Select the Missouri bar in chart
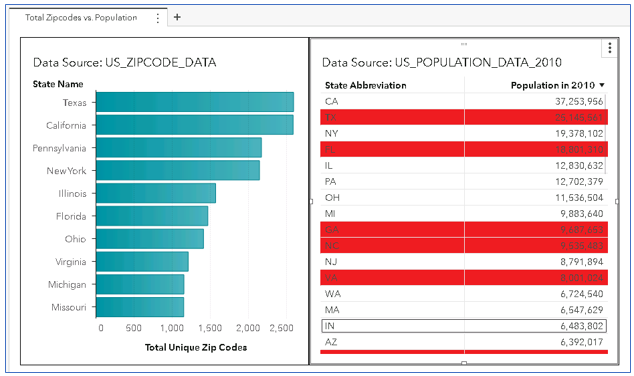634x376 pixels. point(140,307)
